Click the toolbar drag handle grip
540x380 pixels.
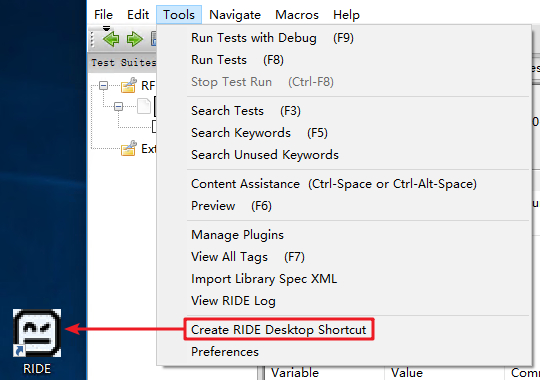92,39
